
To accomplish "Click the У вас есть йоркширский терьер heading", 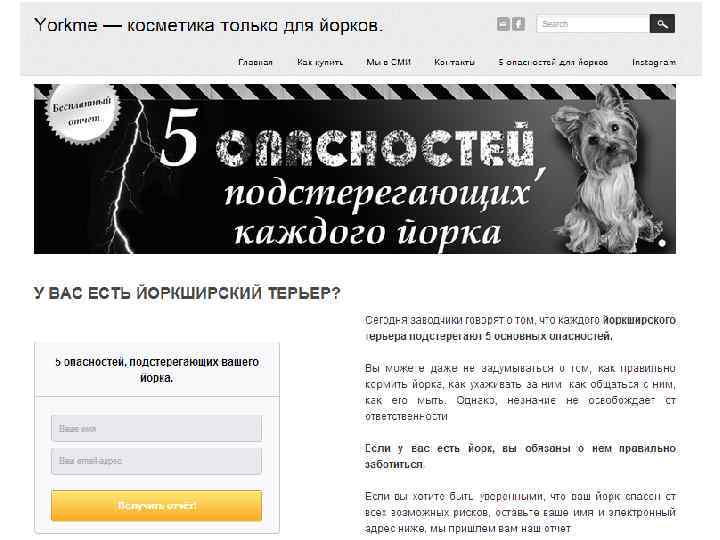I will pos(187,293).
